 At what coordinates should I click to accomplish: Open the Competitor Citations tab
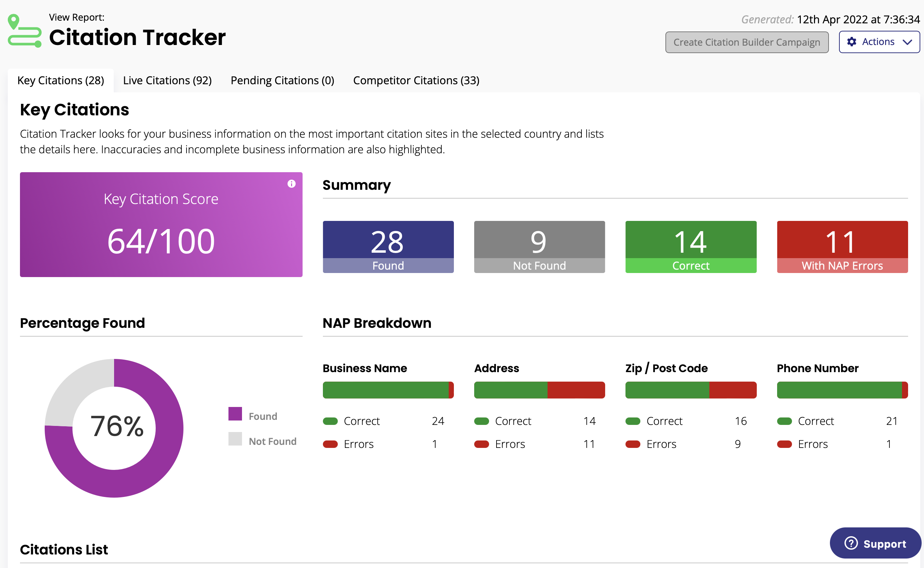point(416,80)
